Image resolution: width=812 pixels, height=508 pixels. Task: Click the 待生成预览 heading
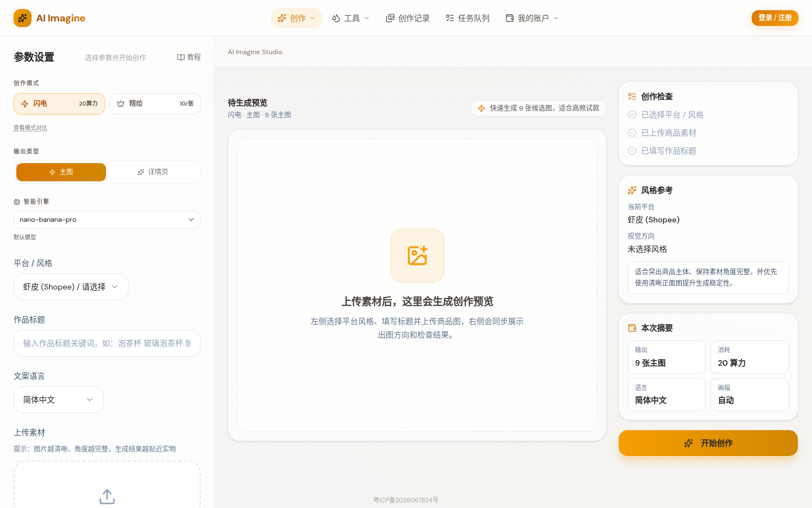[x=248, y=103]
